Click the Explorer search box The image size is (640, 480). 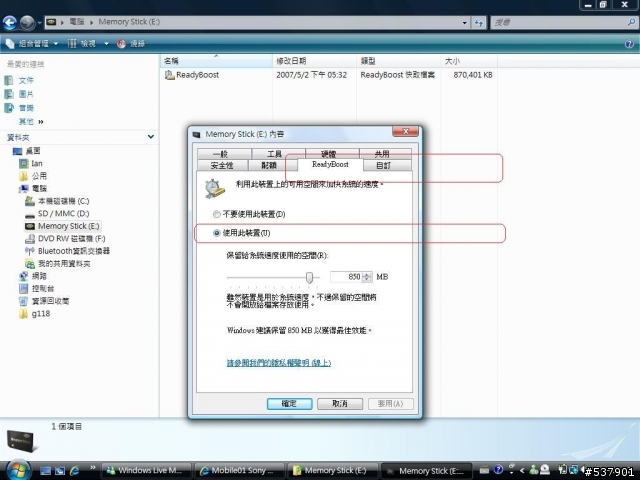(563, 23)
